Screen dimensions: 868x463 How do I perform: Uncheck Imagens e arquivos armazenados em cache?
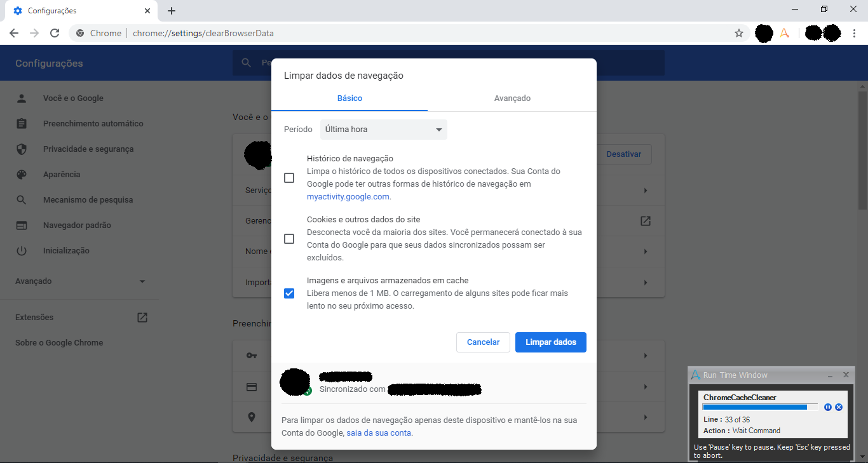pyautogui.click(x=289, y=293)
